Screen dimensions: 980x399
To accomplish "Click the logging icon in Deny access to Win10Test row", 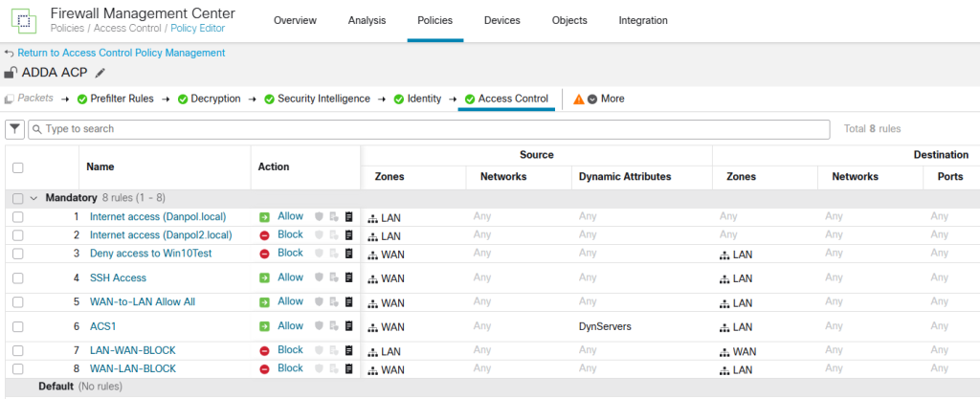I will coord(349,253).
